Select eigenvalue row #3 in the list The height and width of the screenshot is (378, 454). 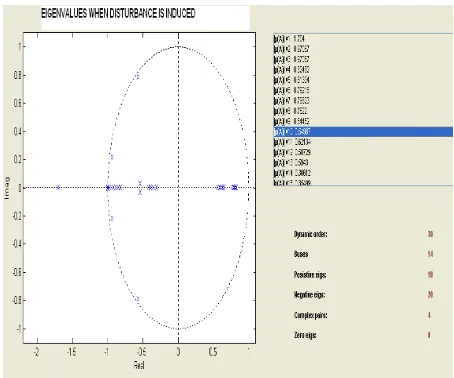tap(363, 59)
